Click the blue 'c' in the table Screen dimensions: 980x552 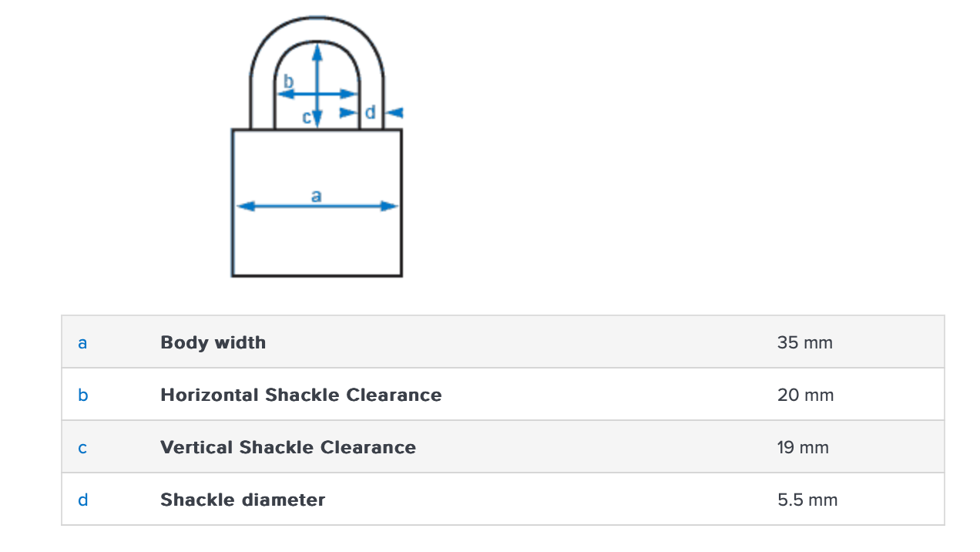click(x=82, y=447)
